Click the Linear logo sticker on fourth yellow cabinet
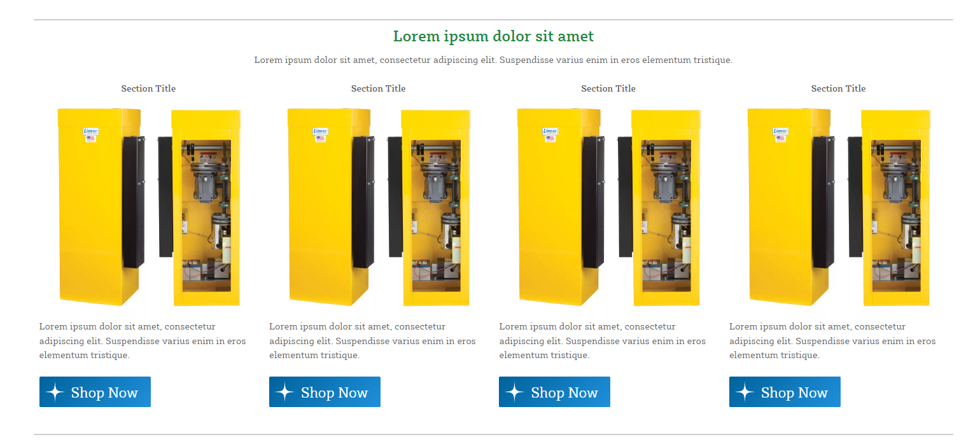The image size is (980, 444). tap(780, 131)
